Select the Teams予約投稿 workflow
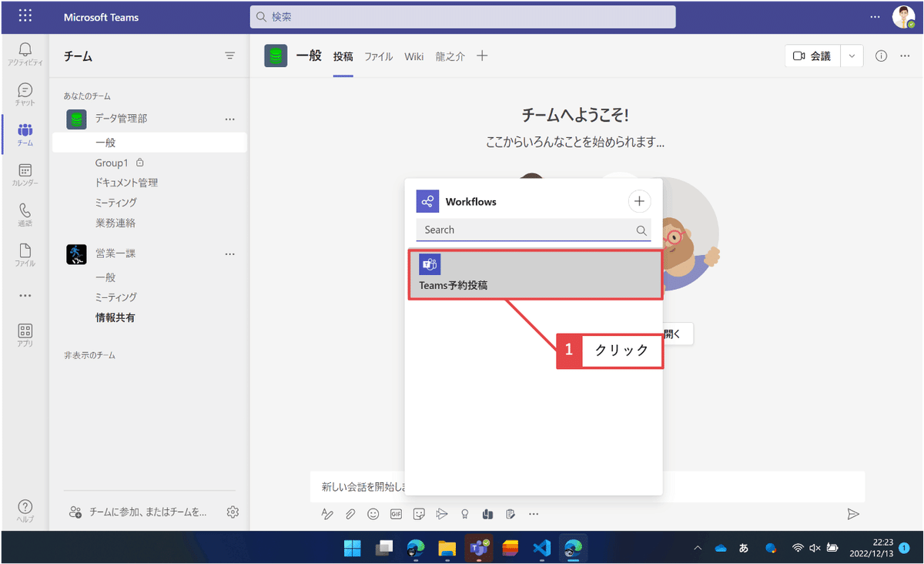The image size is (924, 564). tap(535, 275)
